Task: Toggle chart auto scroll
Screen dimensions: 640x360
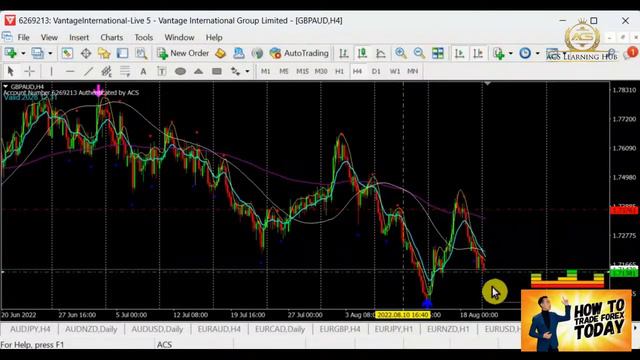Action: tap(459, 53)
